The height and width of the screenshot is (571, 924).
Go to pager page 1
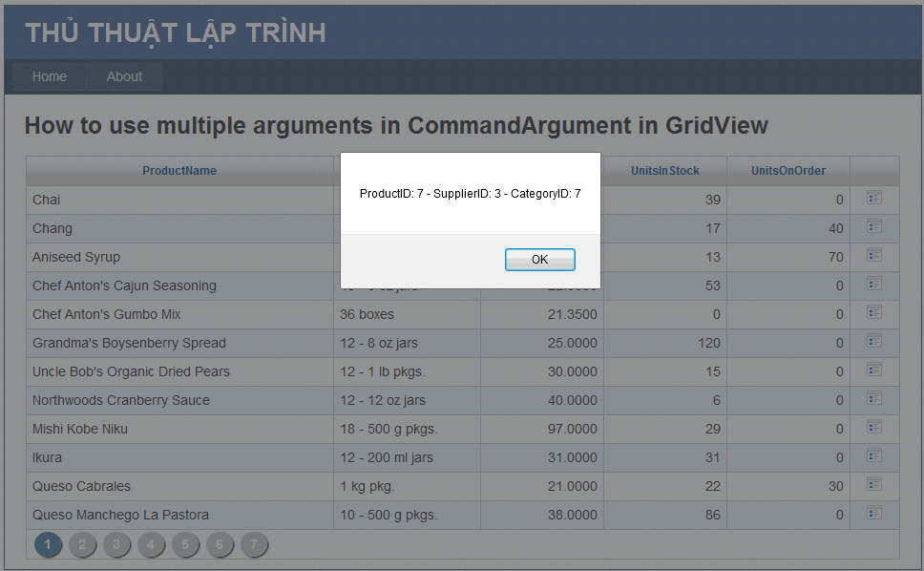coord(48,544)
